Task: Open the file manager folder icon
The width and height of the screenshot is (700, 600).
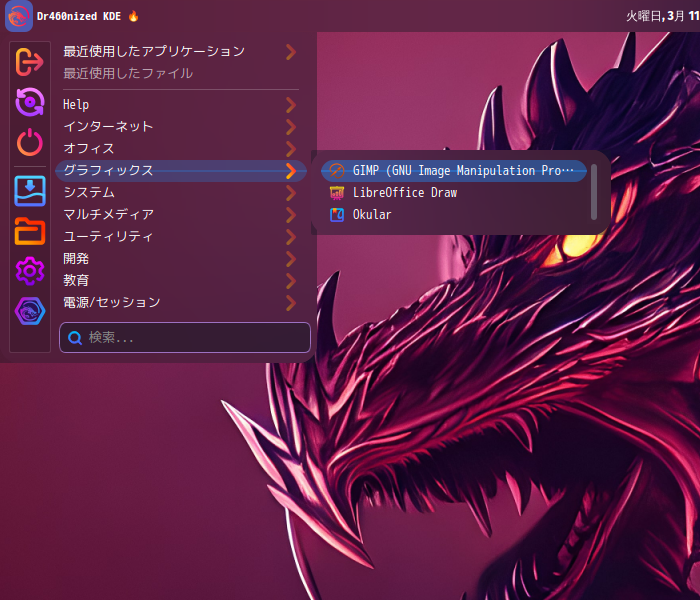Action: 29,231
